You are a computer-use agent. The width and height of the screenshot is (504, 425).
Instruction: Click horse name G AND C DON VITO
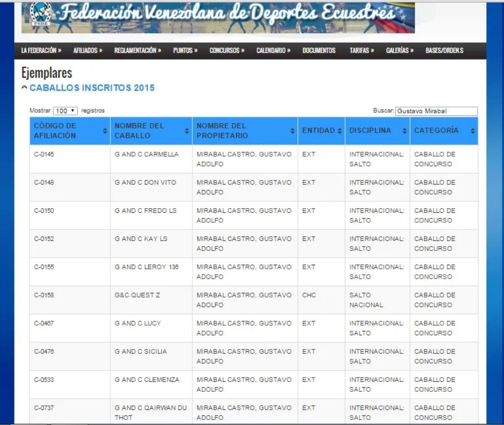(145, 183)
